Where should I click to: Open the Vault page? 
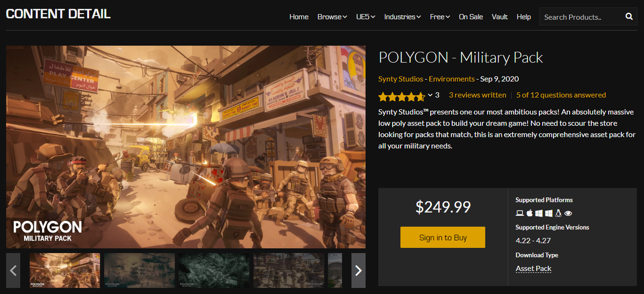[x=500, y=17]
